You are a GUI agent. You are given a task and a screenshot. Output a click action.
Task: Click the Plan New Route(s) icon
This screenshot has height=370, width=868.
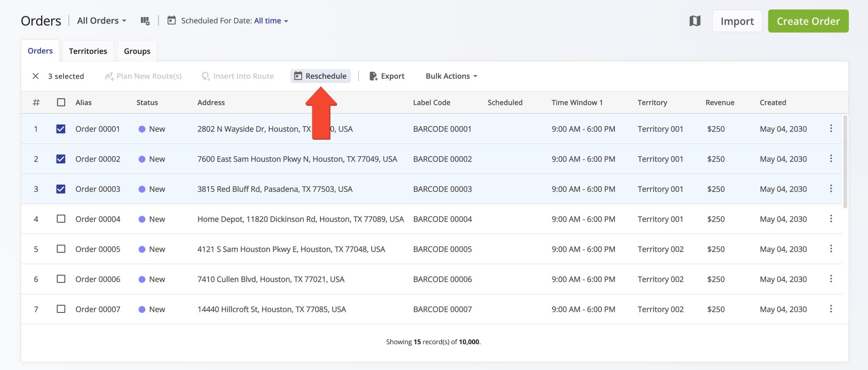pos(109,76)
